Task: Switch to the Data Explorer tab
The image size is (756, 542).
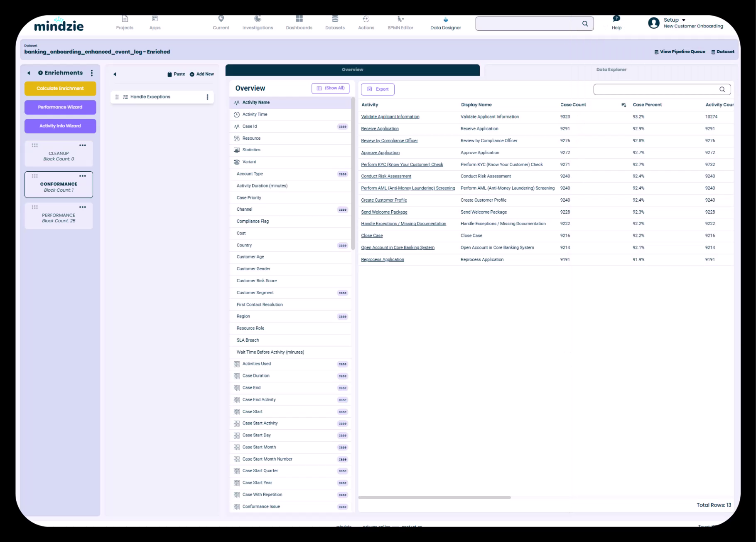Action: point(611,70)
